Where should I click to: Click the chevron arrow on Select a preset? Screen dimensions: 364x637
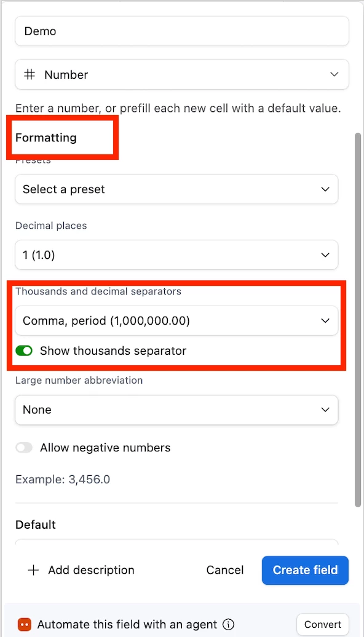coord(325,189)
